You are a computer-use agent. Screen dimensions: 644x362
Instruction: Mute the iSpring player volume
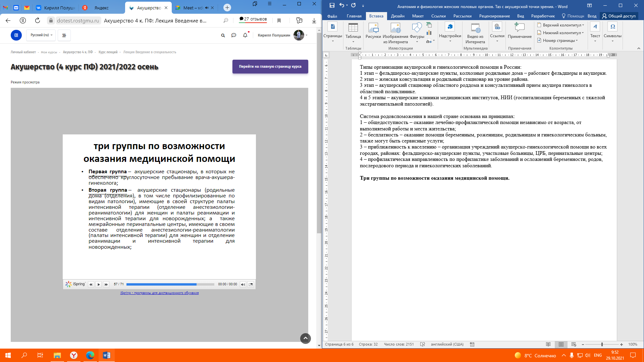tap(243, 284)
